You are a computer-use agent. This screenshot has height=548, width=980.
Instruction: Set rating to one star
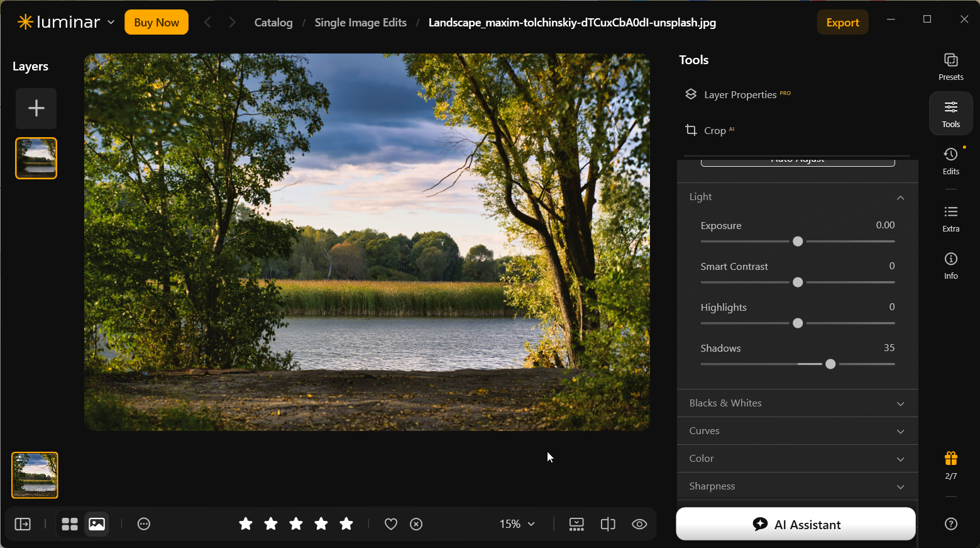[246, 523]
